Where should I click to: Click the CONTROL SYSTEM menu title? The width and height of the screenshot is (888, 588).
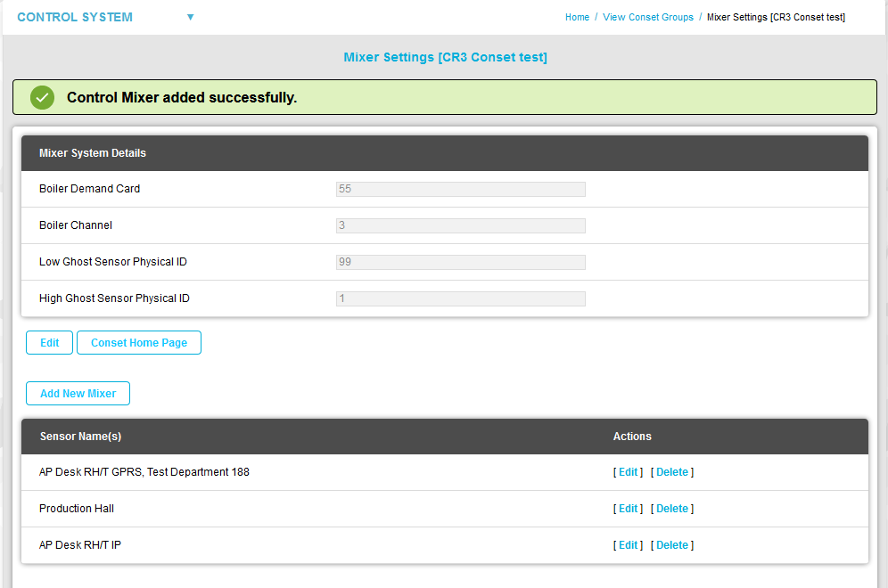pyautogui.click(x=75, y=17)
